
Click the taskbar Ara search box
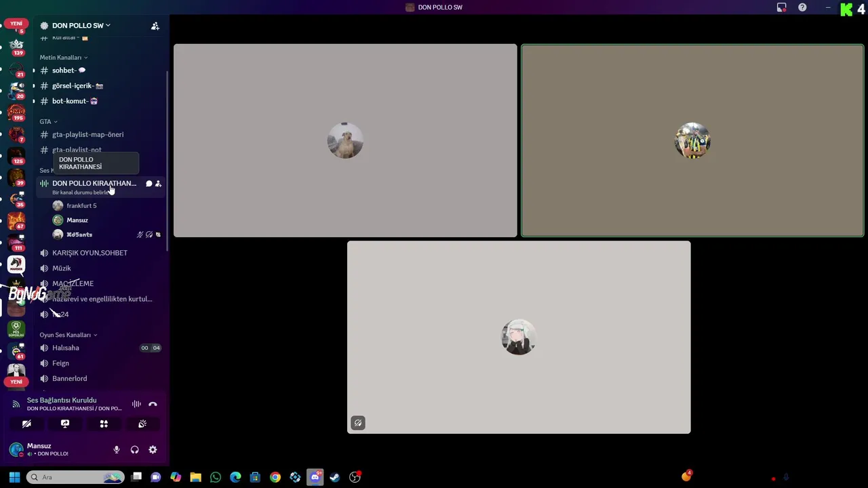(75, 477)
